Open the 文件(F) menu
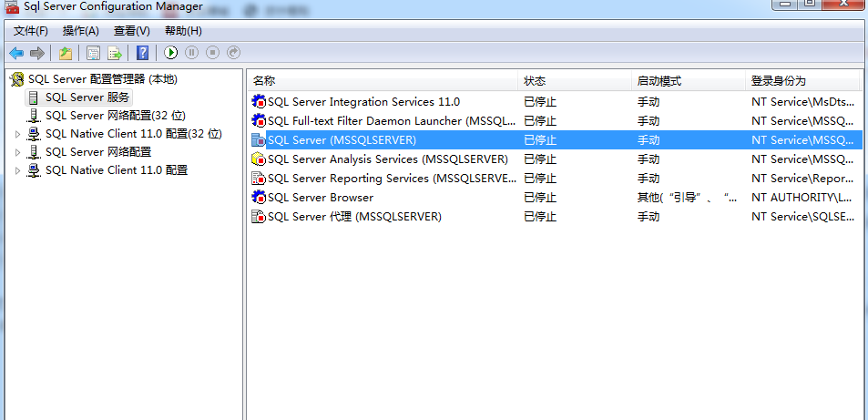 coord(30,31)
